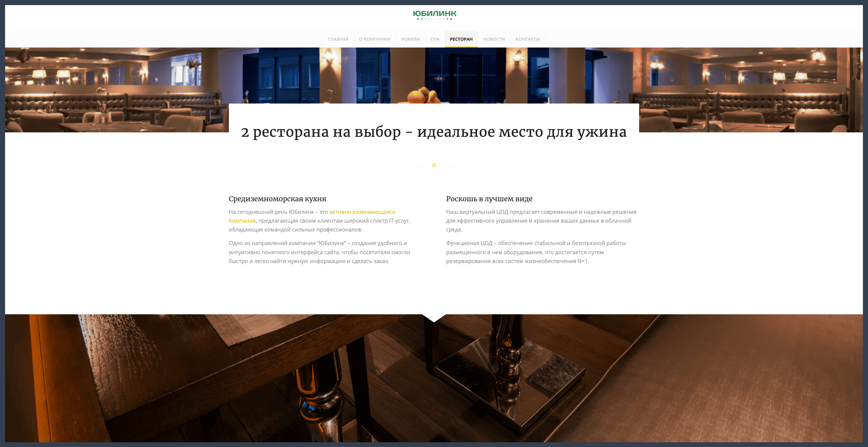
Task: Click the '2 ресторана на выбор' main title
Action: [434, 132]
